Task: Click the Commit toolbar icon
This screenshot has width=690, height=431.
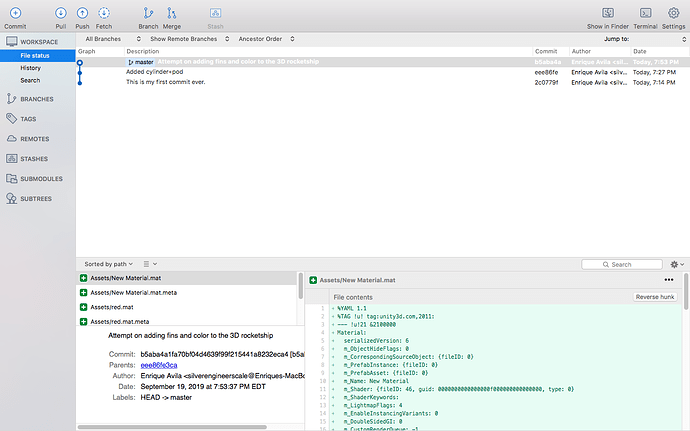Action: tap(15, 13)
